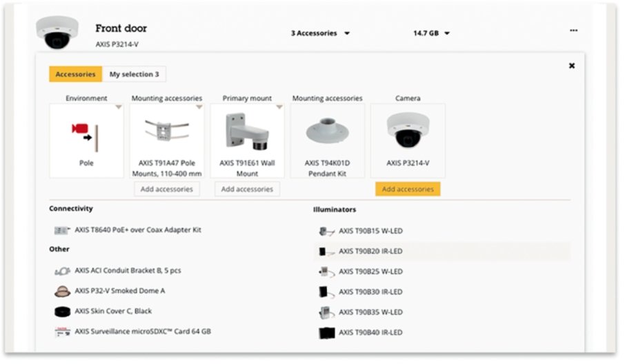Switch to the My selection 3 tab
The height and width of the screenshot is (364, 625).
134,74
